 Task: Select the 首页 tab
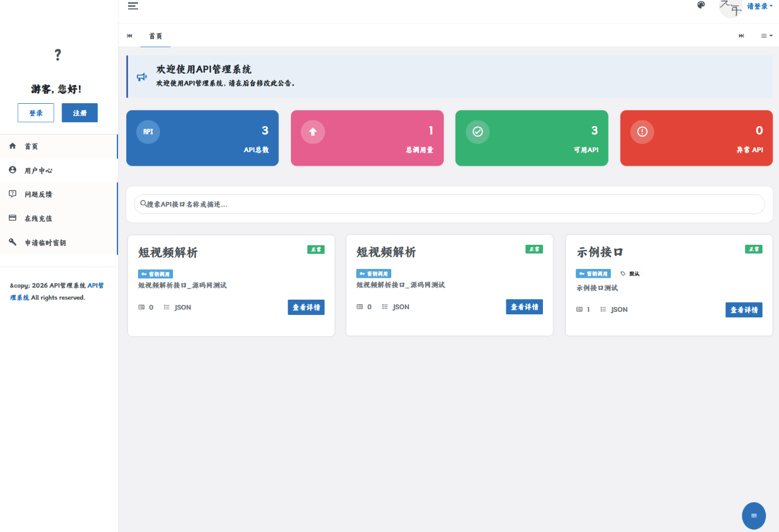tap(155, 36)
